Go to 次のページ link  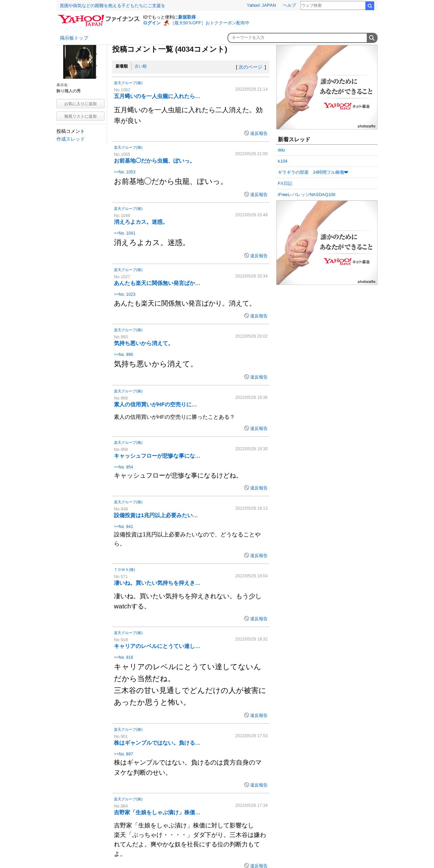[250, 67]
